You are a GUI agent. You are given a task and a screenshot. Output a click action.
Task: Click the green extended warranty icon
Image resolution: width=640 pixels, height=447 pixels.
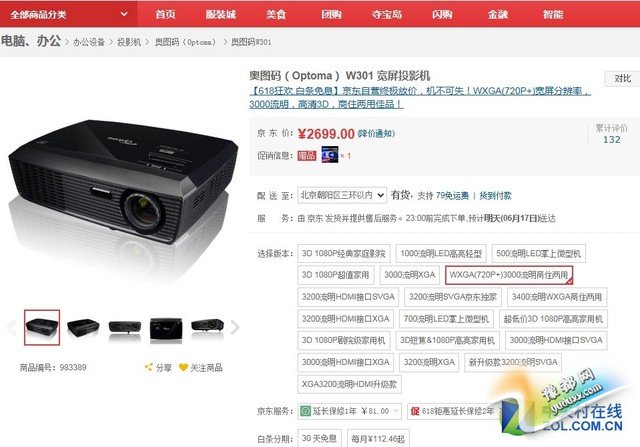click(305, 411)
